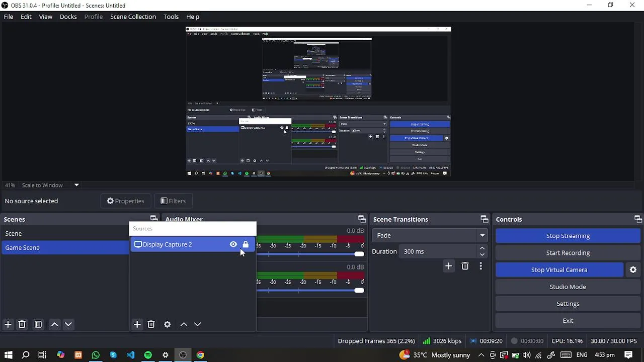Decrease transition duration with the down stepper
The width and height of the screenshot is (644, 362).
(x=482, y=254)
